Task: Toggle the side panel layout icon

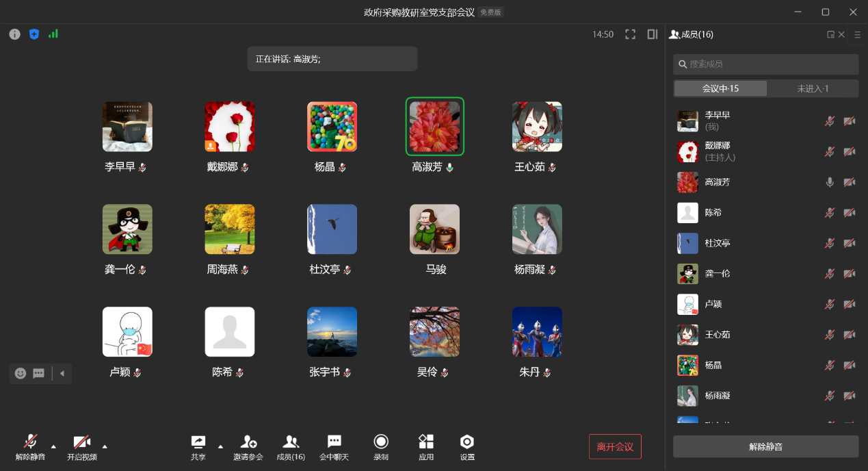Action: point(653,34)
